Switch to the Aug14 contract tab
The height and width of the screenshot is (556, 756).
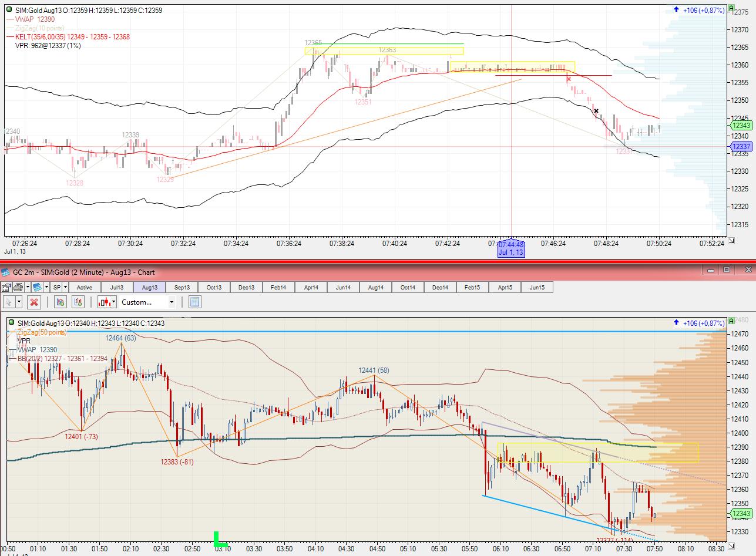coord(375,287)
